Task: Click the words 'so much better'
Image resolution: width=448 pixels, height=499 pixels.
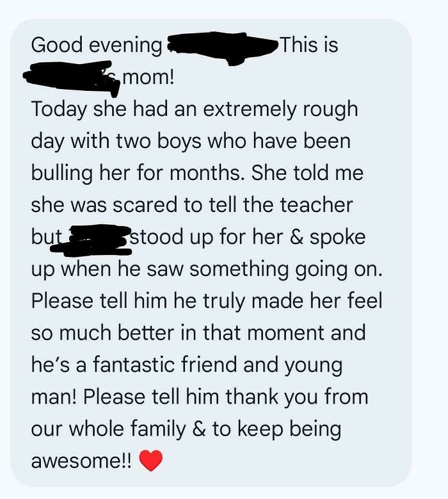Action: click(102, 333)
